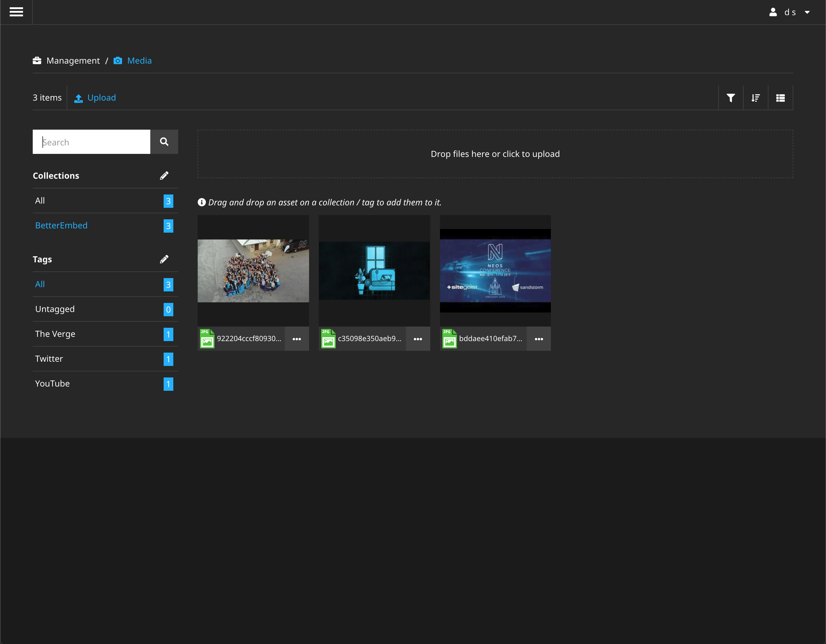Filter by Twitter tag
This screenshot has width=826, height=644.
tap(105, 359)
